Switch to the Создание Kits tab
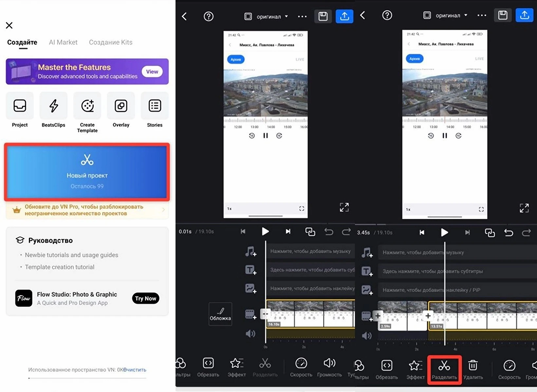 pyautogui.click(x=111, y=42)
